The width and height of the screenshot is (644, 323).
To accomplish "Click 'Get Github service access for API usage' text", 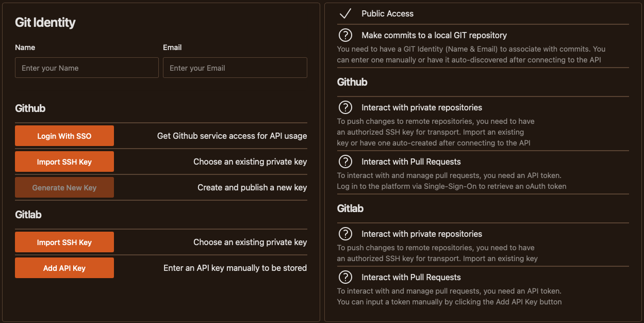I will click(232, 136).
